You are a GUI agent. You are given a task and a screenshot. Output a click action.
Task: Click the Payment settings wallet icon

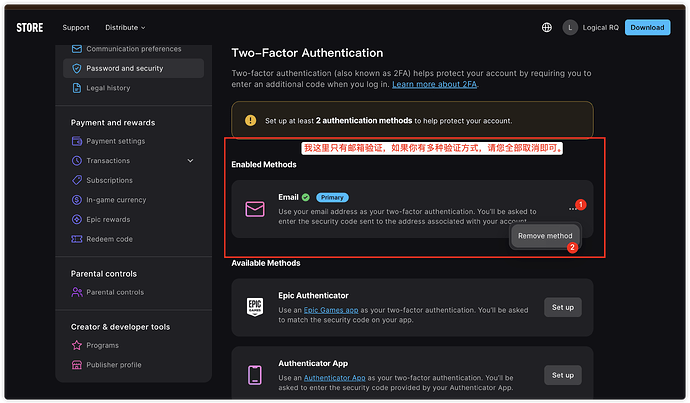coord(77,141)
